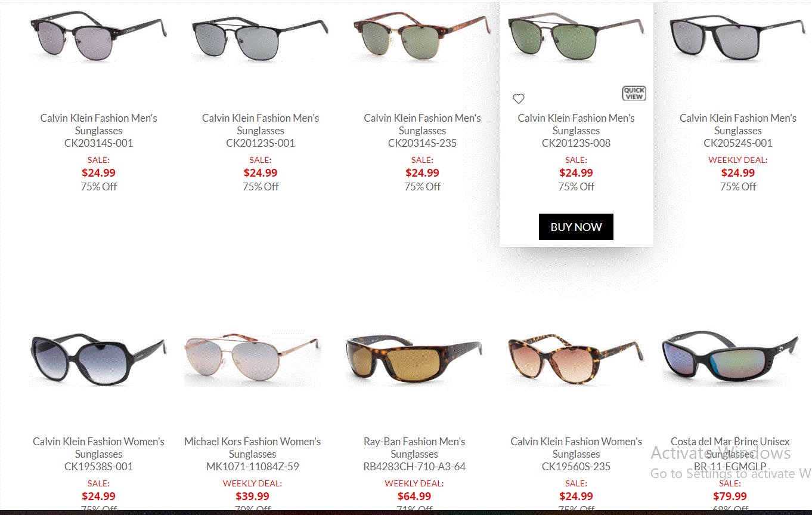
Task: Open Quick View for CK20123S-008 sunglasses
Action: [634, 93]
